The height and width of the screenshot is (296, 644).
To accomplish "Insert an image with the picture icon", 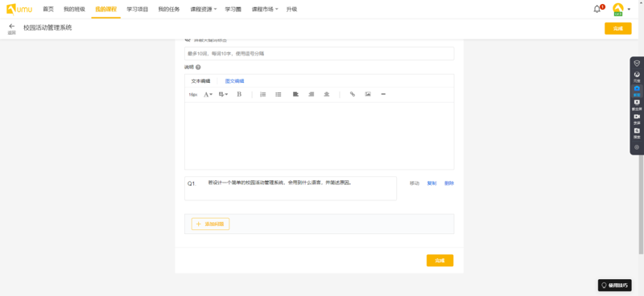I will click(368, 94).
